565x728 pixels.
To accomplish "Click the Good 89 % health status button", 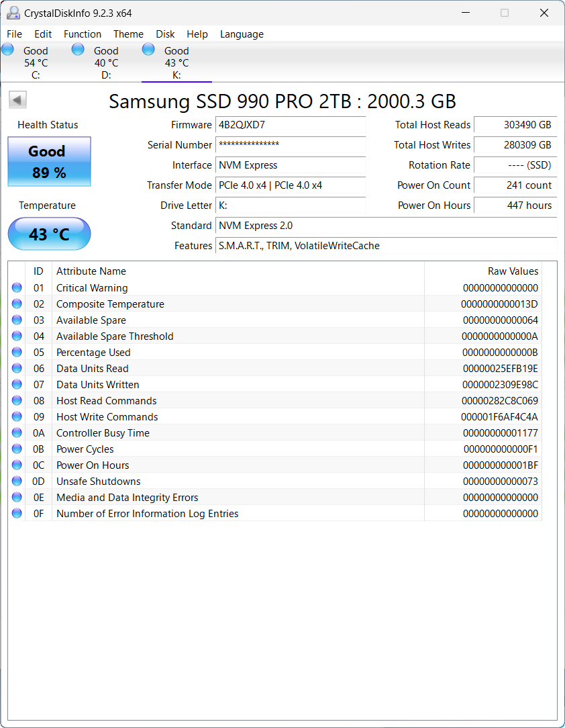I will pyautogui.click(x=49, y=162).
